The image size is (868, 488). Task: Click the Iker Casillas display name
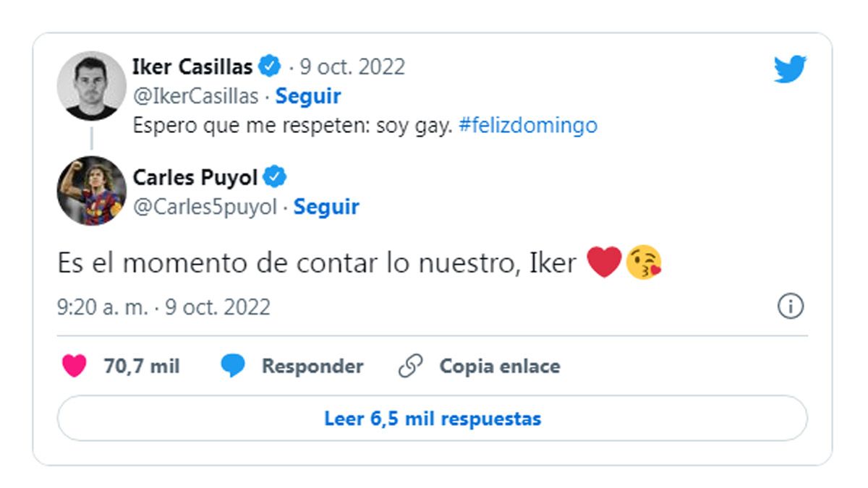click(x=192, y=67)
